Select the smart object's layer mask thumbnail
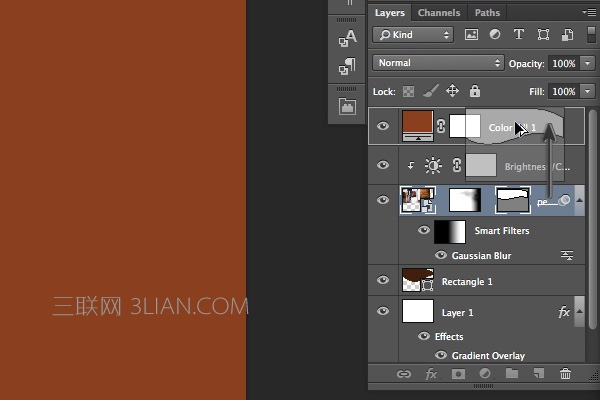Viewport: 600px width, 400px height. point(465,200)
